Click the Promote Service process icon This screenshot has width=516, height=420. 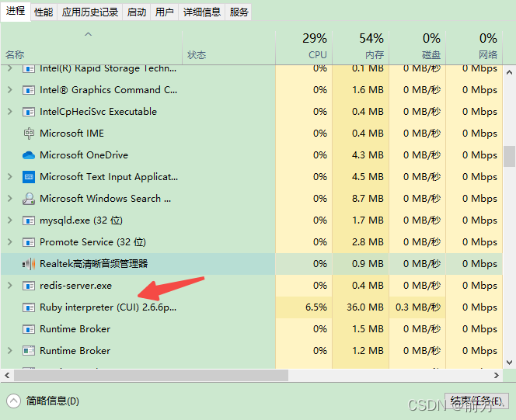(29, 242)
